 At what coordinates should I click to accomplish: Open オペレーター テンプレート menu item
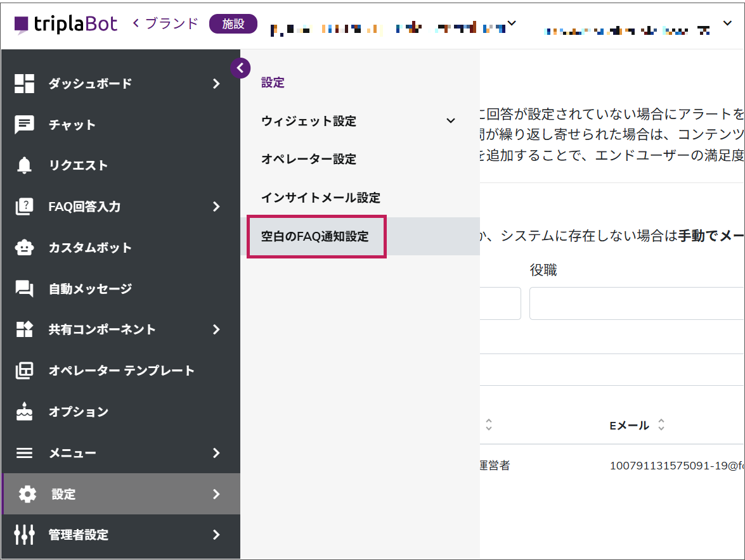point(121,371)
